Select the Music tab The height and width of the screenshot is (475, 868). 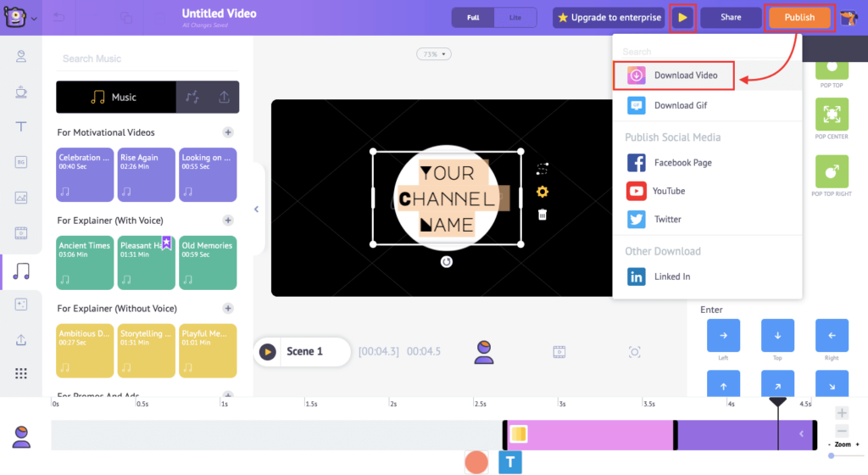coord(116,98)
